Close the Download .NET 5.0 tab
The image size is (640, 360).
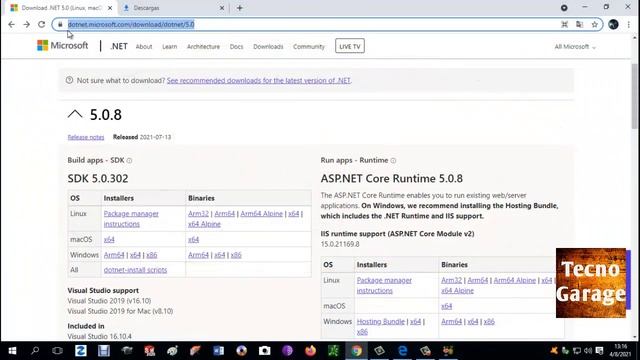pos(110,8)
